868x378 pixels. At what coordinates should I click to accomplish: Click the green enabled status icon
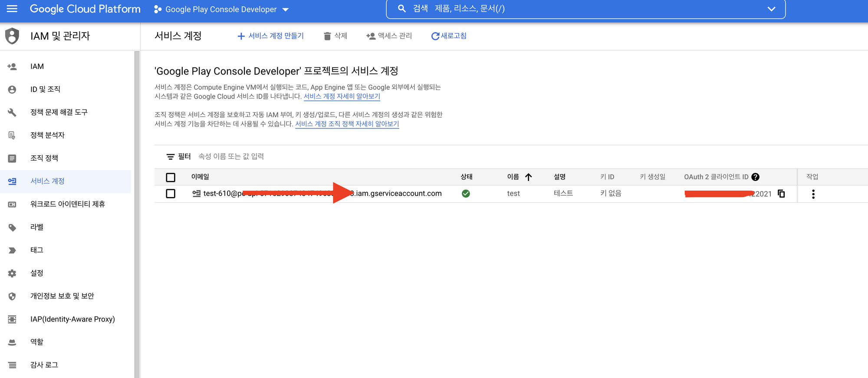[466, 194]
